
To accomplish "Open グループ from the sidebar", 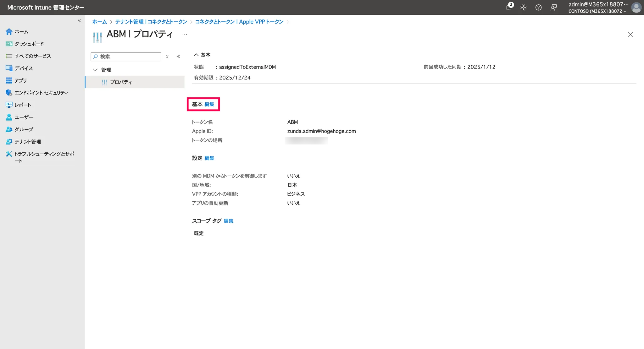I will [x=24, y=129].
